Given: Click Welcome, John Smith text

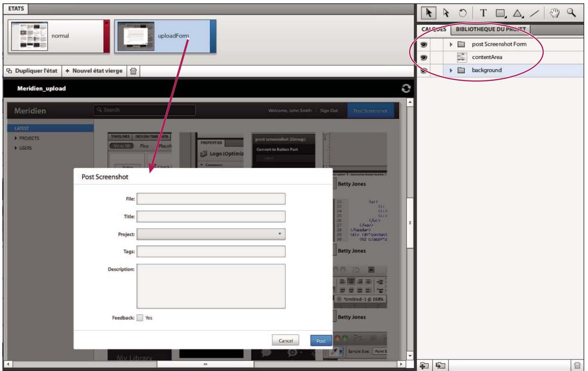Looking at the screenshot, I should [x=291, y=110].
